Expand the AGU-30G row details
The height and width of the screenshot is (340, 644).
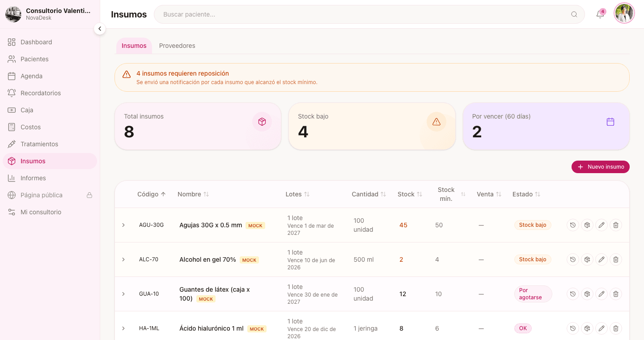[x=123, y=225]
